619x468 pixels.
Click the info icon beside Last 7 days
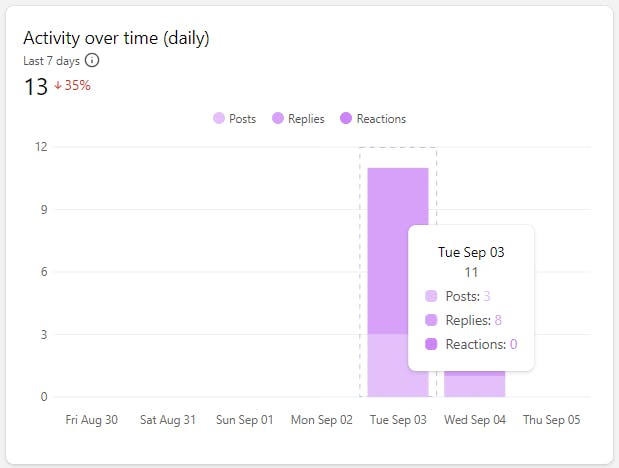pyautogui.click(x=93, y=60)
